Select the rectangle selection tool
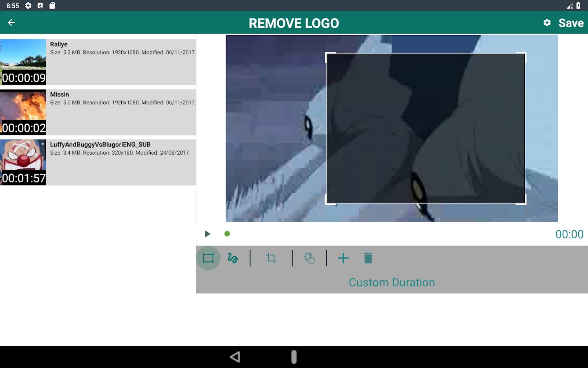 [208, 258]
